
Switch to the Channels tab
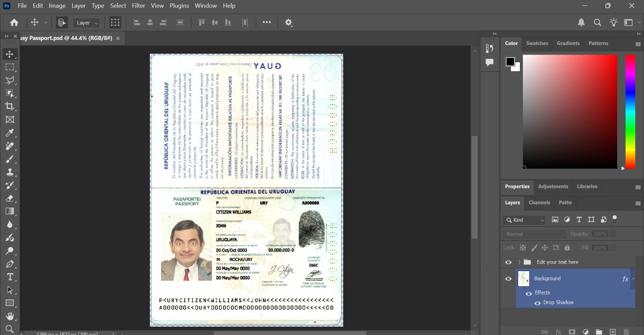coord(539,203)
